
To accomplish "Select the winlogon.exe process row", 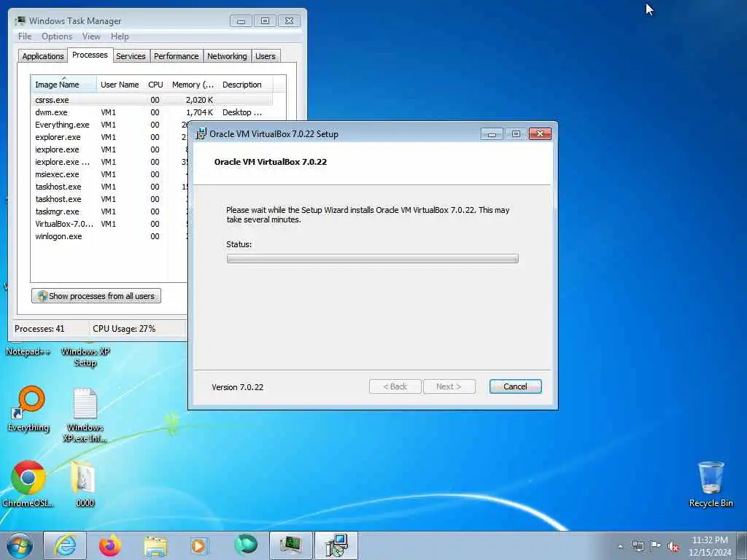I will 109,236.
